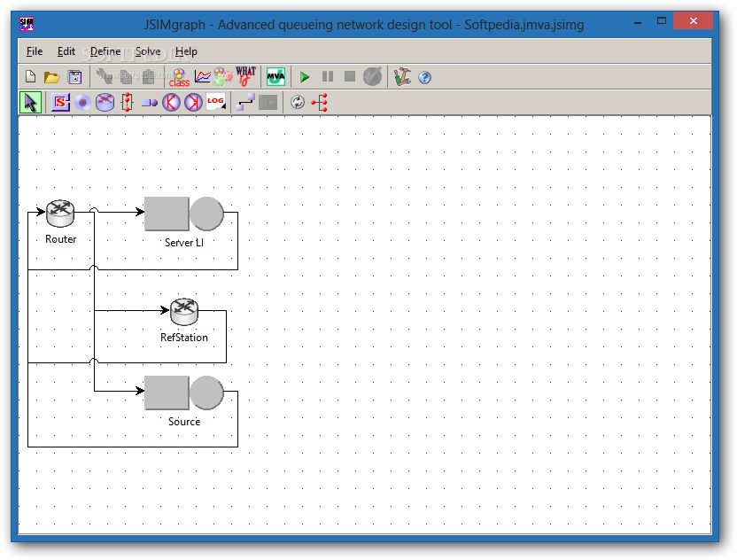Image resolution: width=737 pixels, height=560 pixels.
Task: Insert a Router station tool
Action: [105, 102]
